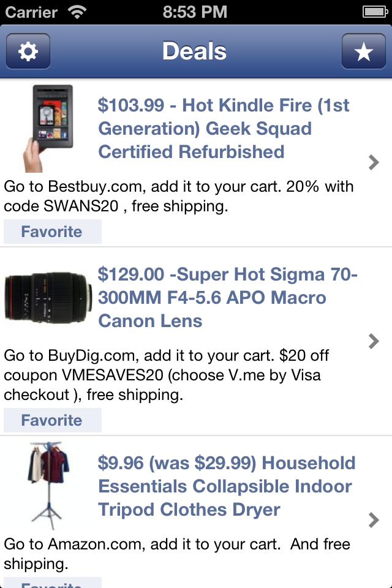Open settings with the gear icon
This screenshot has height=588, width=392.
[x=28, y=51]
